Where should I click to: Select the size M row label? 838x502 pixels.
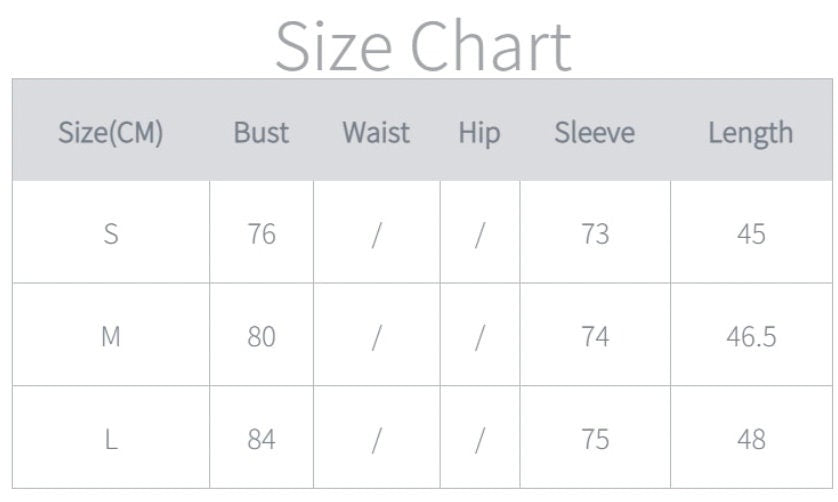tap(110, 337)
